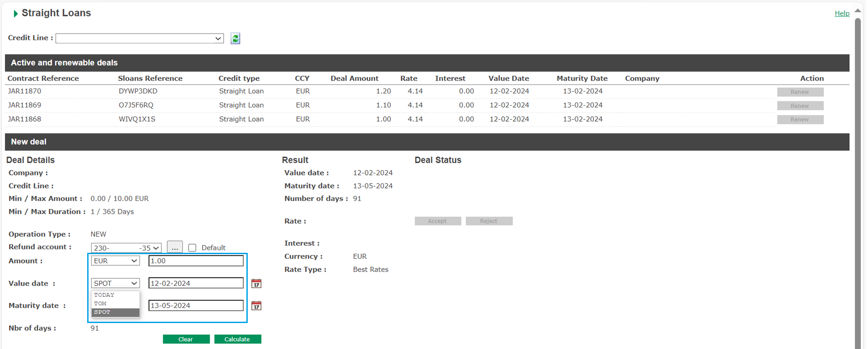Click the ellipsis button next to Refund account
The image size is (868, 349).
coord(174,247)
